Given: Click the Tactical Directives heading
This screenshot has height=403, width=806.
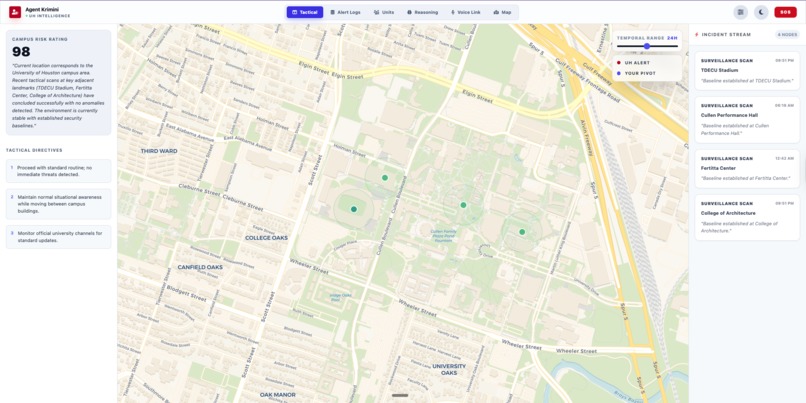Looking at the screenshot, I should (x=34, y=151).
